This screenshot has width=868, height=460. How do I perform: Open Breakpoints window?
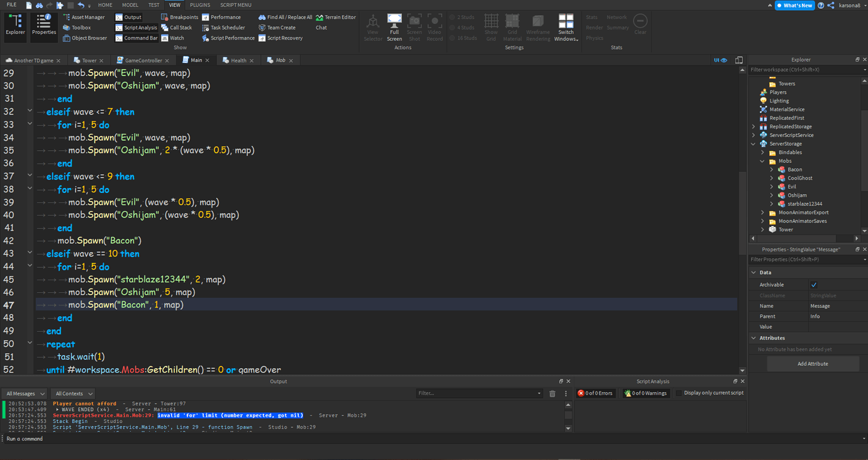[x=179, y=17]
